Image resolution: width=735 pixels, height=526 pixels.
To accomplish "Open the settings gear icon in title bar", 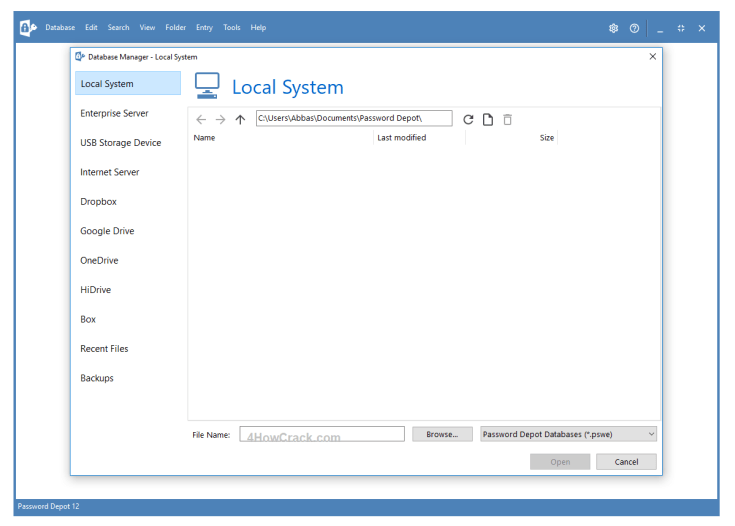I will coord(613,28).
